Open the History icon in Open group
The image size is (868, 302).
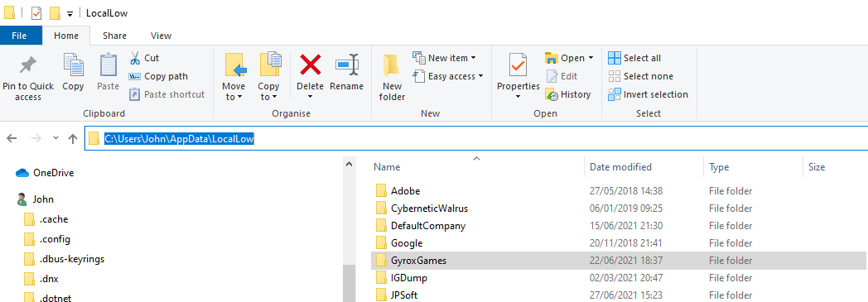click(552, 94)
